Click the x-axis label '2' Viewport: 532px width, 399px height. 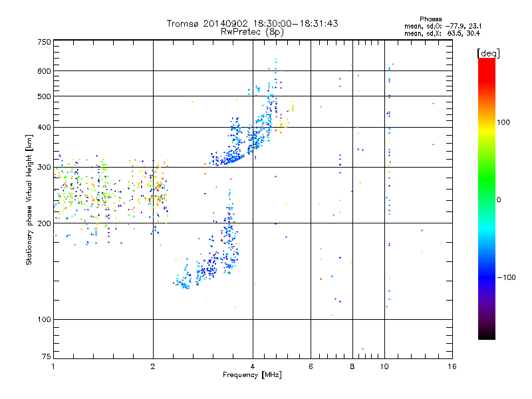coord(153,366)
